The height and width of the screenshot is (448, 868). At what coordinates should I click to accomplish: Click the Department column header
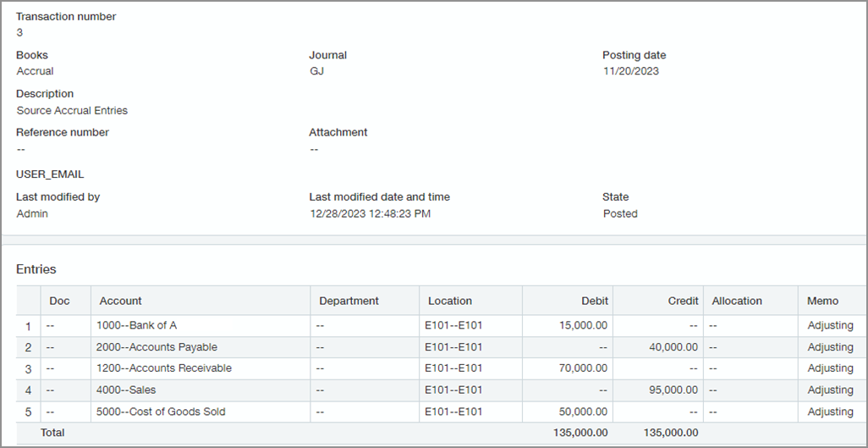347,301
